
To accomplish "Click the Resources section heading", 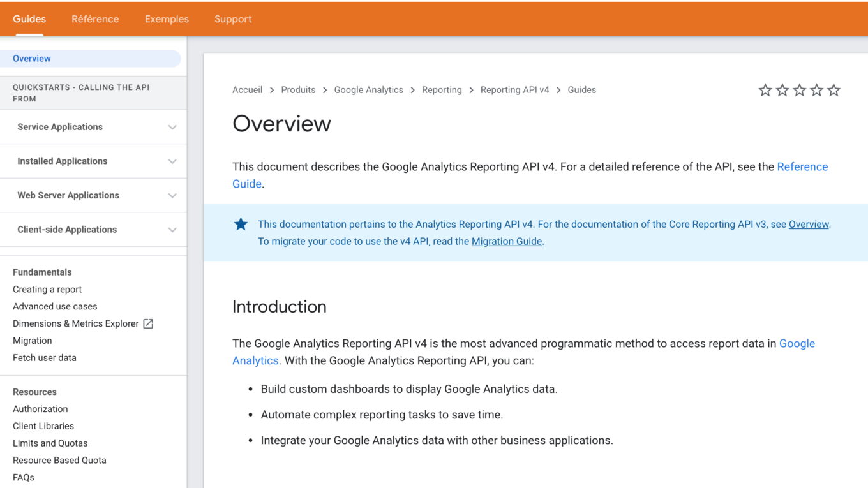I will (34, 392).
